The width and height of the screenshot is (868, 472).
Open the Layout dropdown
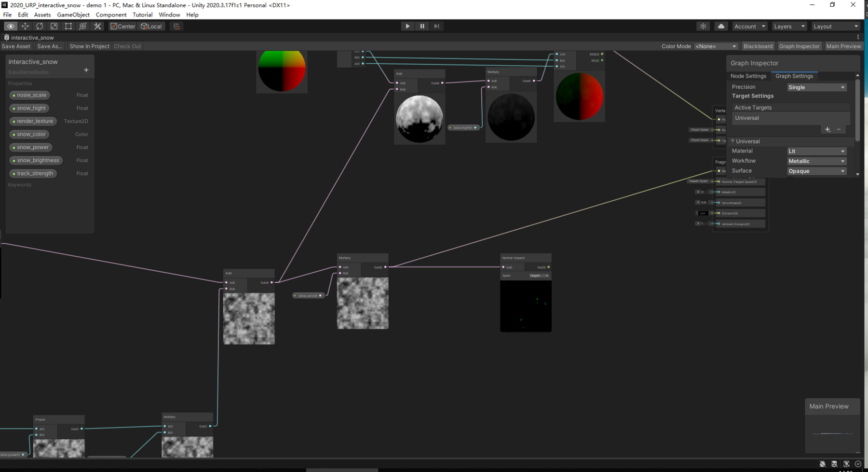[836, 27]
